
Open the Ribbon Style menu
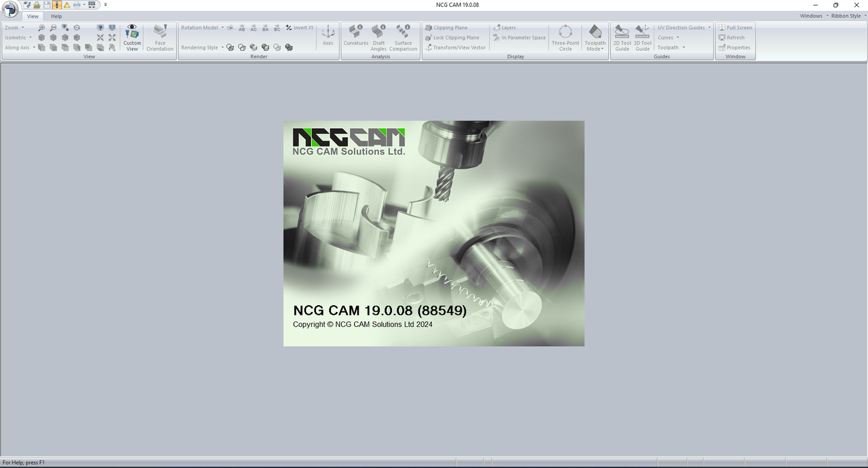click(848, 16)
